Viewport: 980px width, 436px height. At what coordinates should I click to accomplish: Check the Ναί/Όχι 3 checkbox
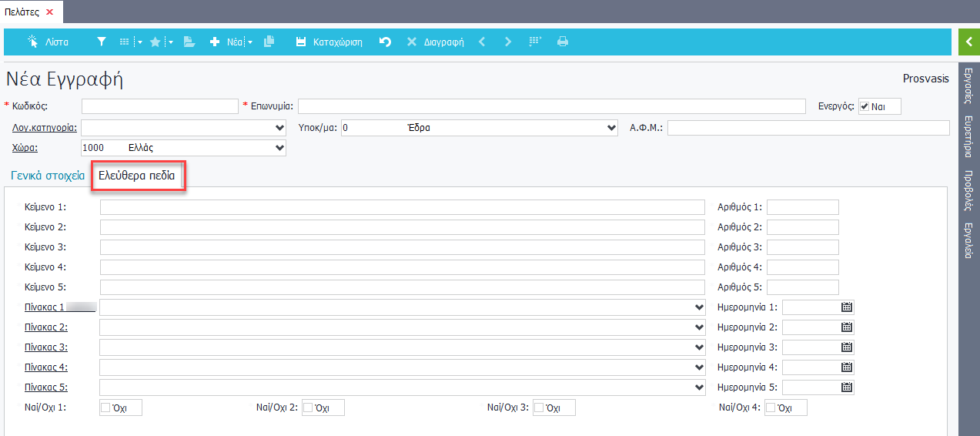[539, 407]
